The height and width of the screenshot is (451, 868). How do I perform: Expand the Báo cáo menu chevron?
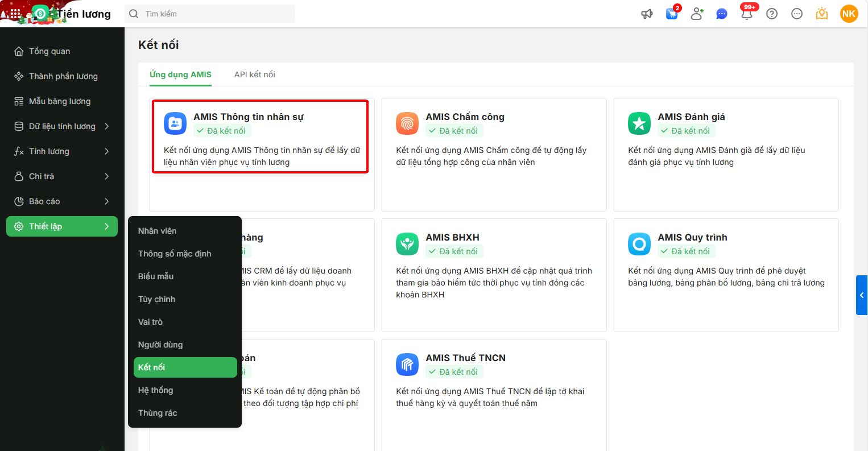107,201
